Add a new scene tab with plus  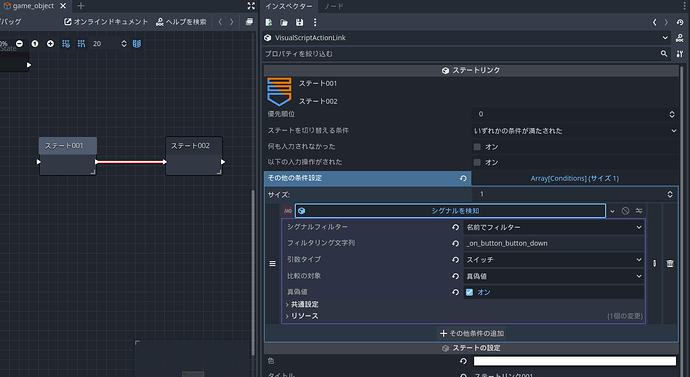(x=81, y=6)
